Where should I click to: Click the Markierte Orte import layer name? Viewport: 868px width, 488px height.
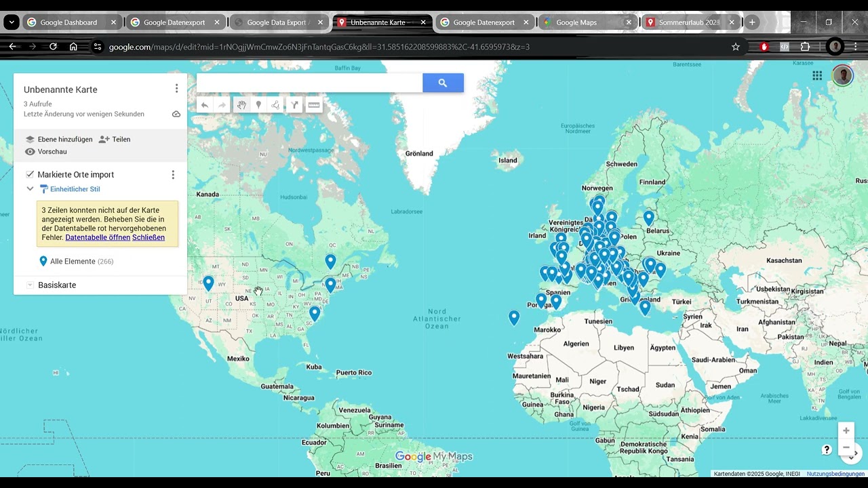point(76,174)
